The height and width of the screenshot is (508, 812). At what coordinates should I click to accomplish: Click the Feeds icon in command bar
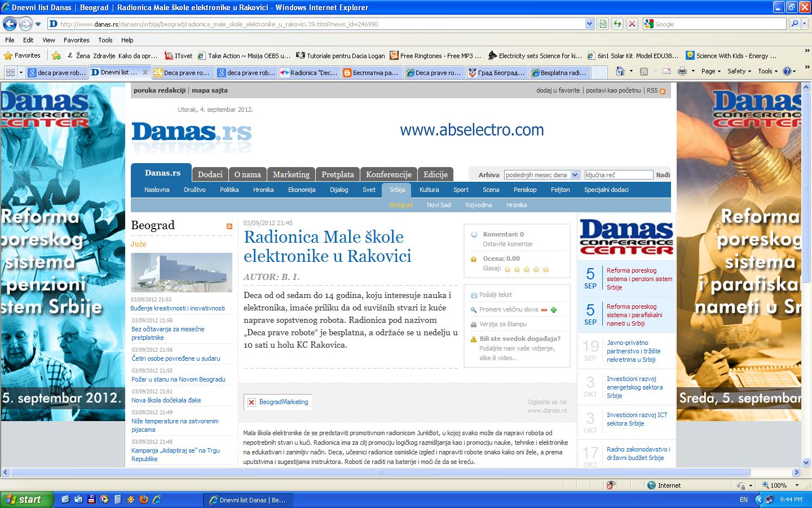644,71
